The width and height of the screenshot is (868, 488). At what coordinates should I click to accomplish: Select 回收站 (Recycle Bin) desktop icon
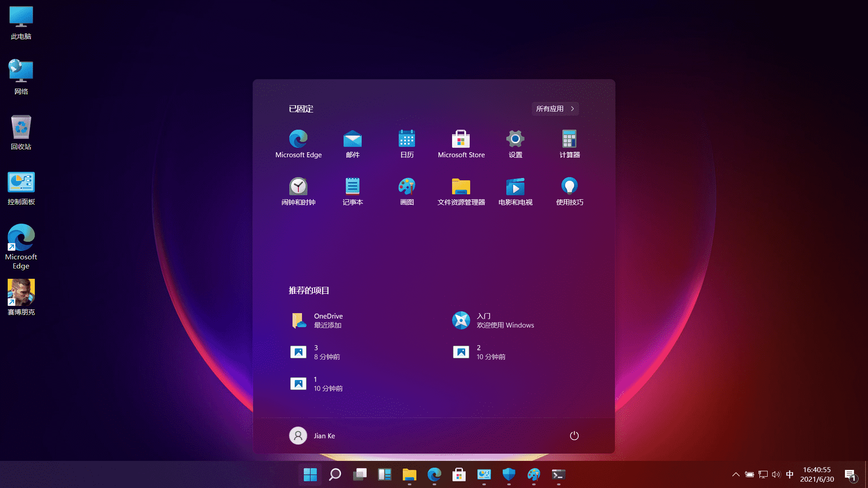21,132
